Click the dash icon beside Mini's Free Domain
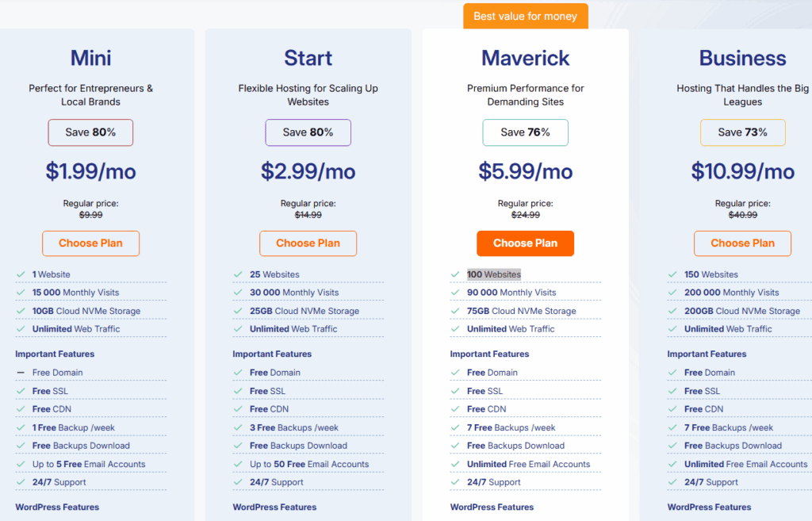This screenshot has width=812, height=521. pos(20,373)
